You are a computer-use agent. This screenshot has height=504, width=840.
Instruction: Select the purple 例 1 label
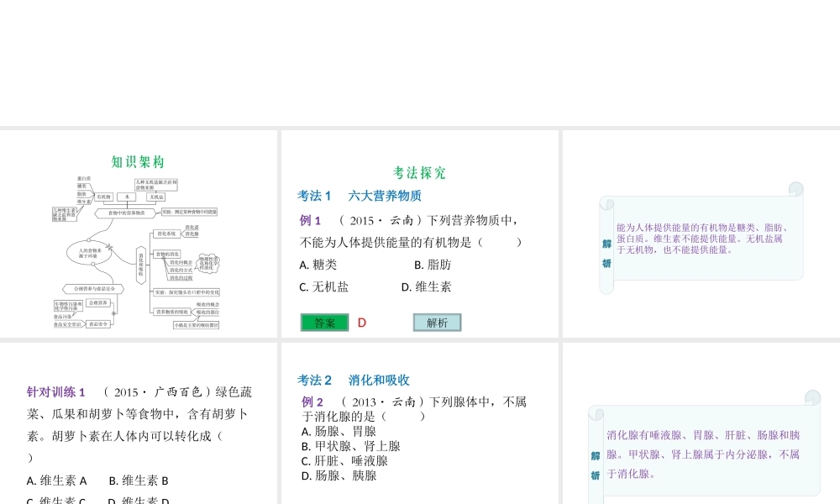tap(310, 220)
